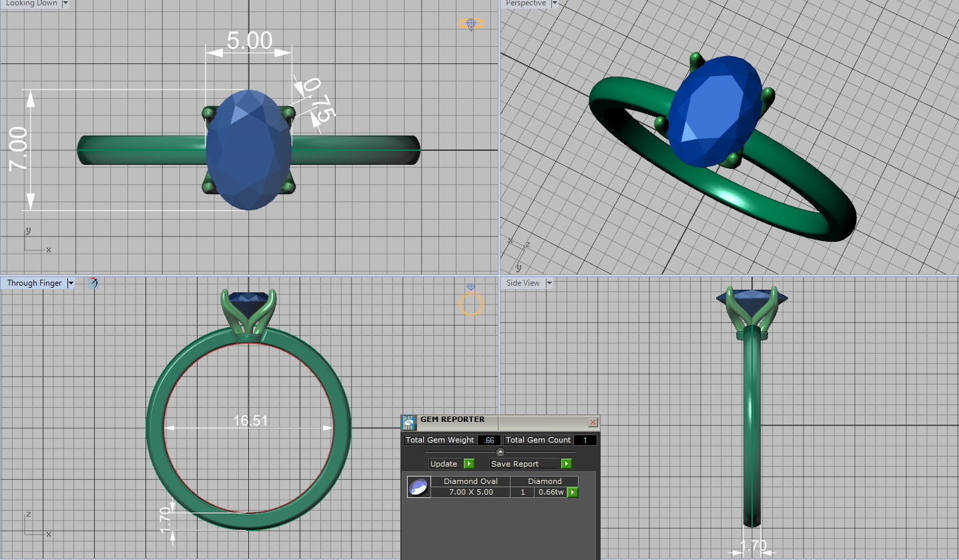Click the gauge icon beside Through Finger title
Image resolution: width=959 pixels, height=560 pixels.
93,283
